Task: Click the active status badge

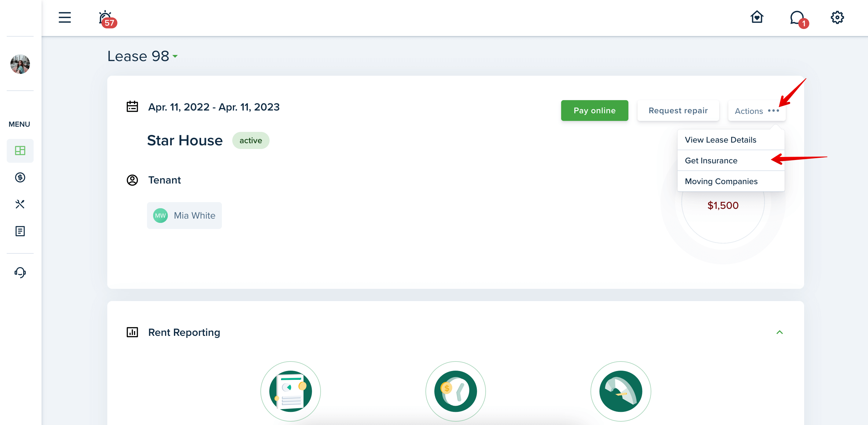Action: click(x=251, y=140)
